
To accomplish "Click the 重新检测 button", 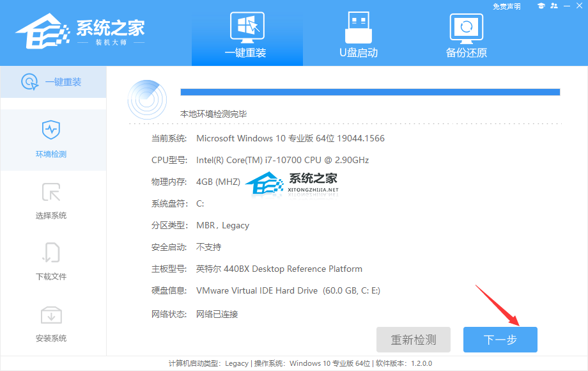I will [414, 340].
